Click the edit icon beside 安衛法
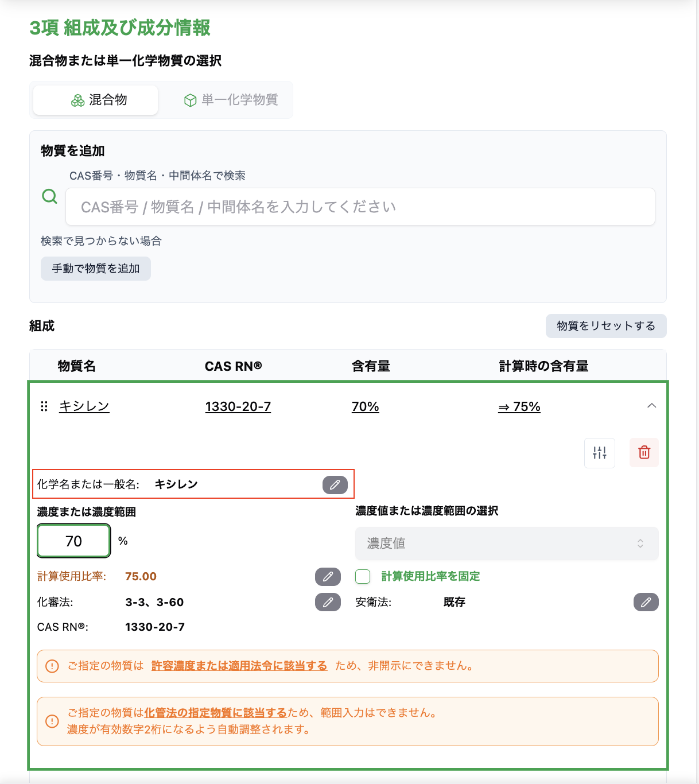This screenshot has width=699, height=784. tap(646, 602)
